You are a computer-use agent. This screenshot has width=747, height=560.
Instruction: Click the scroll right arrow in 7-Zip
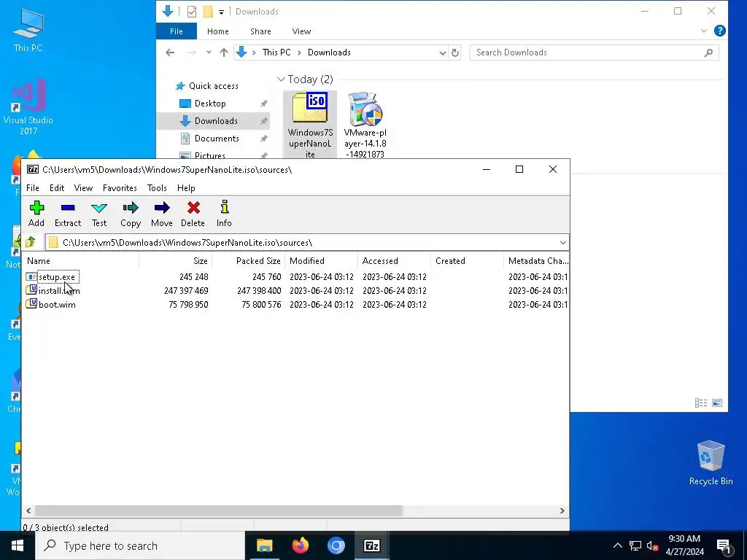coord(562,510)
